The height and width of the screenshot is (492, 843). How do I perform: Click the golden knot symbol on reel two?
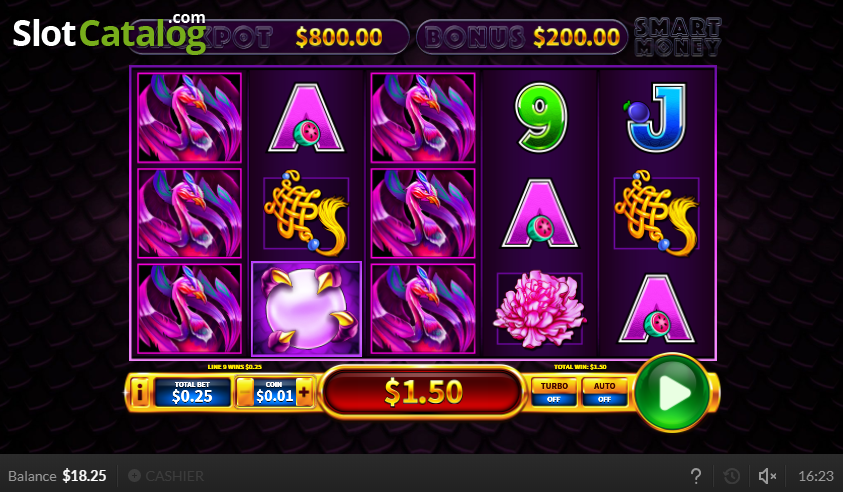(306, 213)
